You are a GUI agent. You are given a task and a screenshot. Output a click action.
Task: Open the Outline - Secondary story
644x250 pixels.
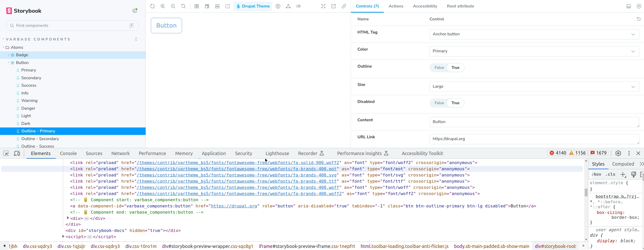(x=40, y=139)
